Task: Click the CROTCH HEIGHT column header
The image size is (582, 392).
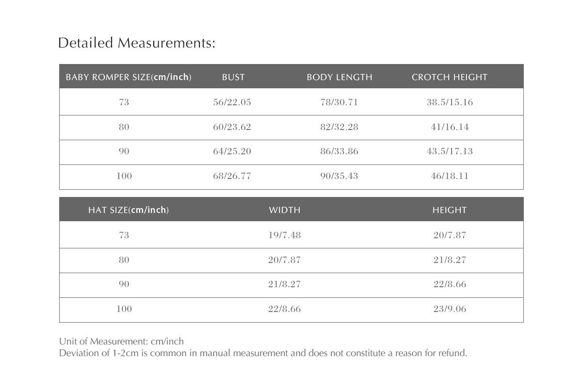Action: coord(449,77)
